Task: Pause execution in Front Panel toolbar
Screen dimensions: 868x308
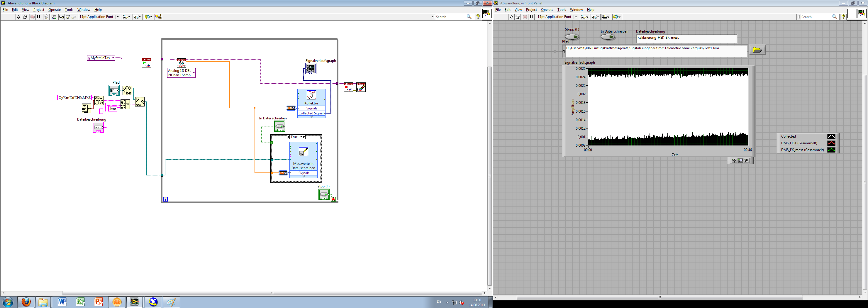Action: (532, 17)
